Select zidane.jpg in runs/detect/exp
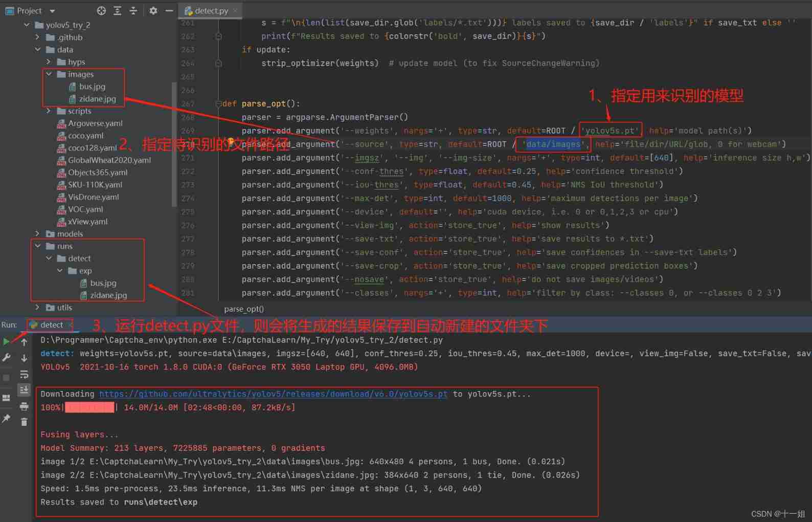The width and height of the screenshot is (812, 522). pyautogui.click(x=108, y=295)
